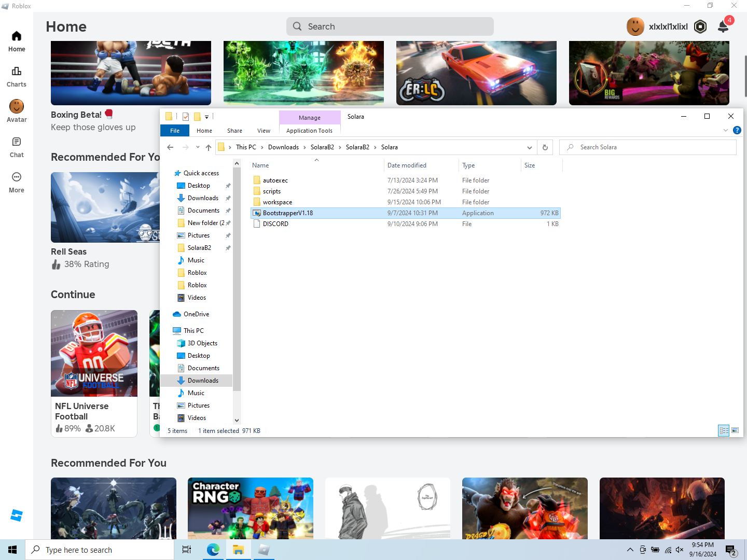The image size is (747, 560).
Task: Open Boxing Beta game thumbnail
Action: [131, 73]
